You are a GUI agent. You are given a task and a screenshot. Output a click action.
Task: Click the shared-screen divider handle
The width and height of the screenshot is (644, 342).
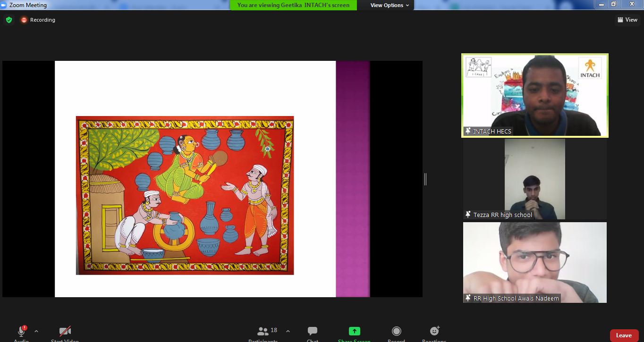[425, 179]
